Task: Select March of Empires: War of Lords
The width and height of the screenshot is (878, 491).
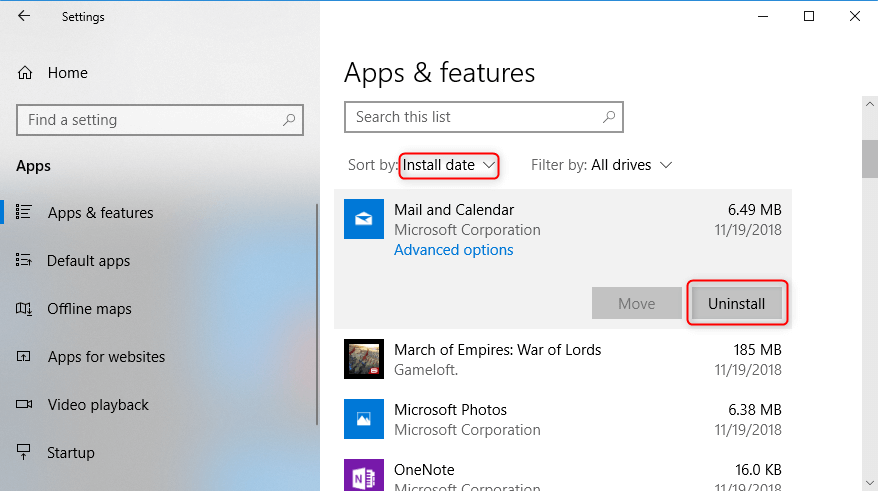Action: (x=563, y=359)
